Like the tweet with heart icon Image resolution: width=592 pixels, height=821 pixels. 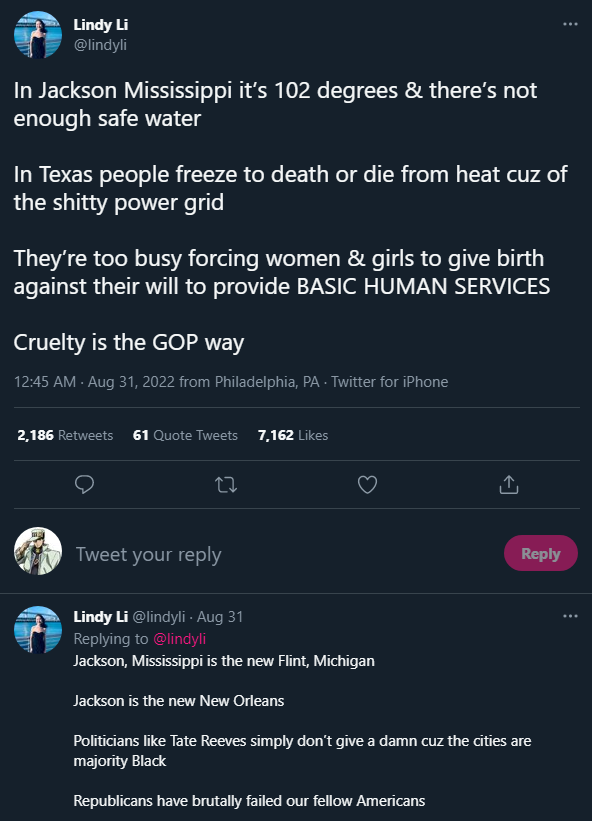[x=367, y=485]
